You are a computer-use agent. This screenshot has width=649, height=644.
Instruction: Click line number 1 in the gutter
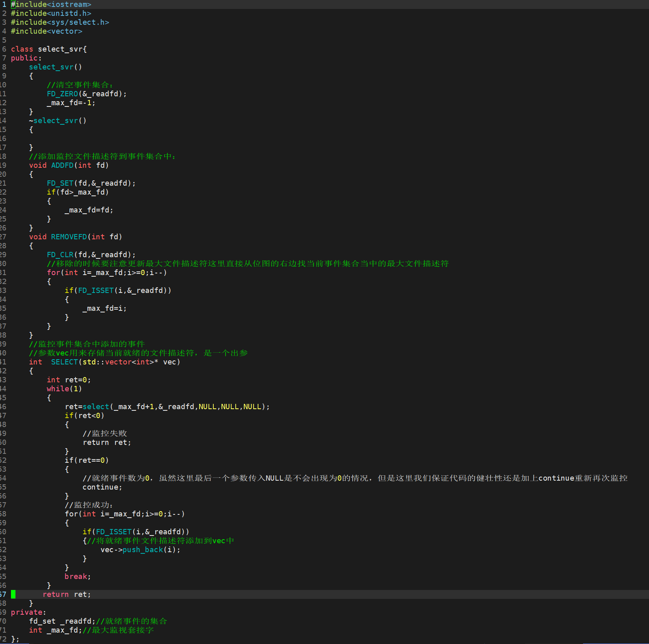point(4,4)
